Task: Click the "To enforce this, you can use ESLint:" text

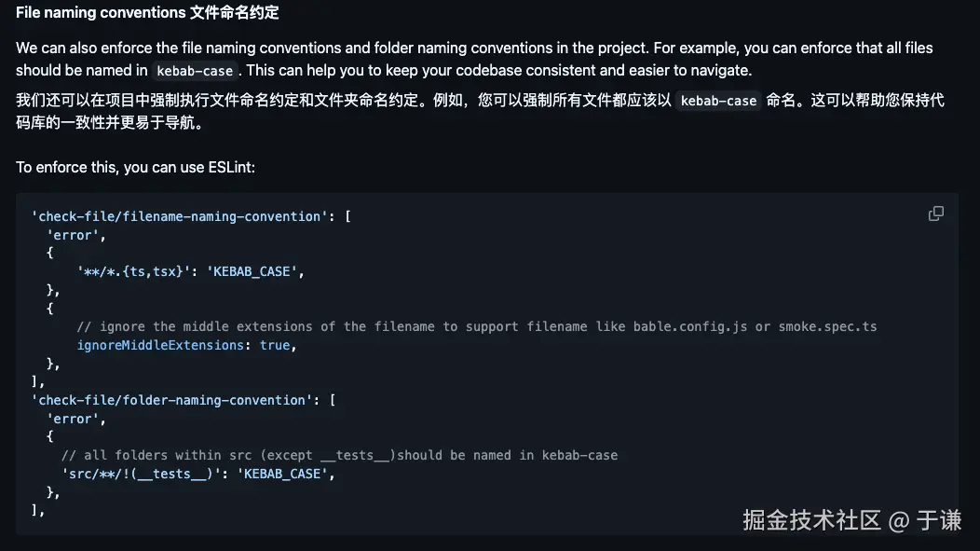Action: pos(135,167)
